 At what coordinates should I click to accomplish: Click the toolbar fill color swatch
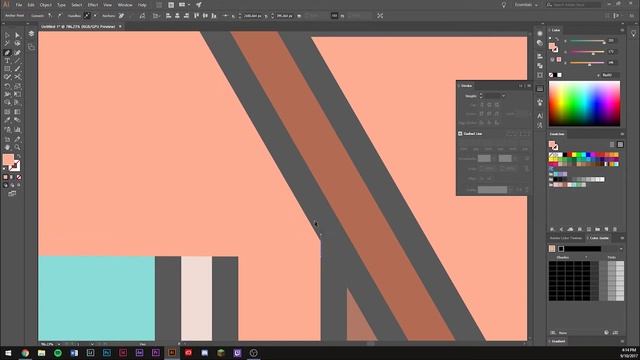tap(8, 160)
